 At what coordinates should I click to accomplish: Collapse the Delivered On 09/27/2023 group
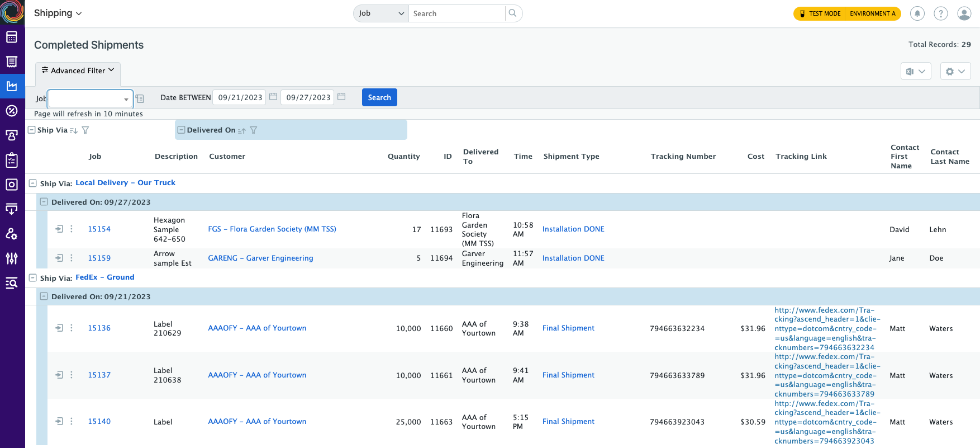[44, 202]
